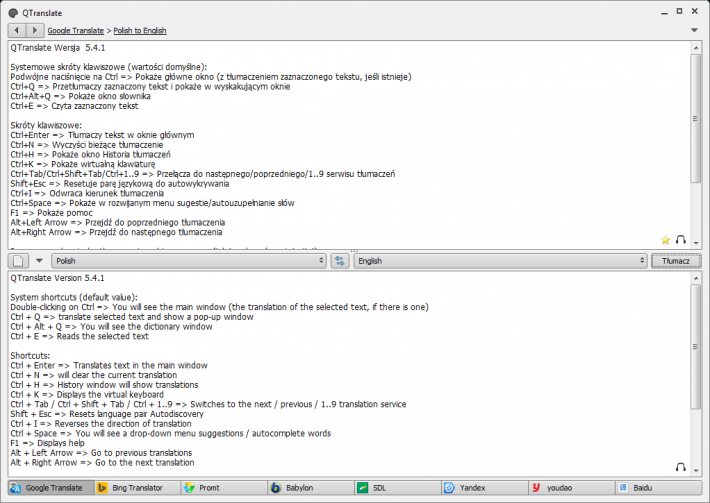Go back with the left navigation arrow
Image resolution: width=710 pixels, height=503 pixels.
pos(17,30)
